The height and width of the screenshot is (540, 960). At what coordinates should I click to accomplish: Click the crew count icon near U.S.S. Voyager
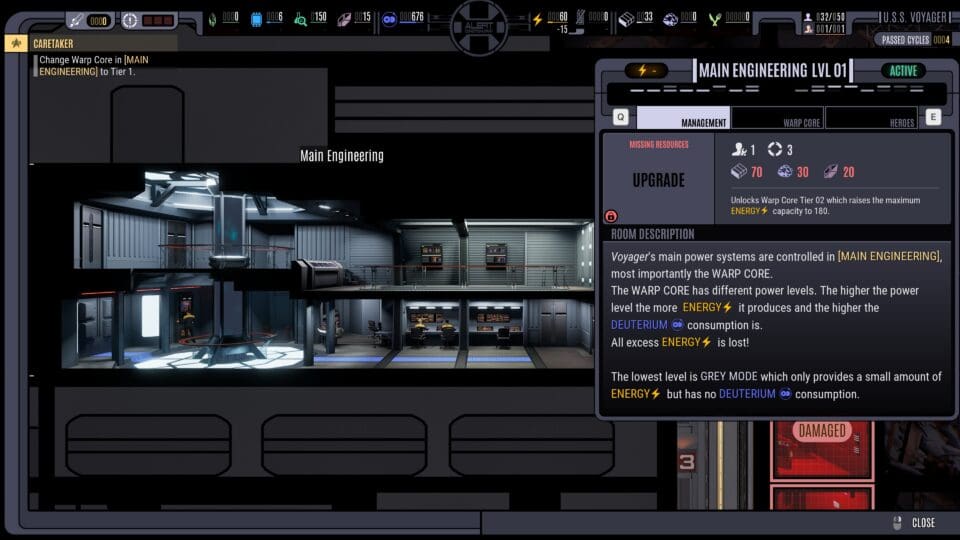point(808,18)
